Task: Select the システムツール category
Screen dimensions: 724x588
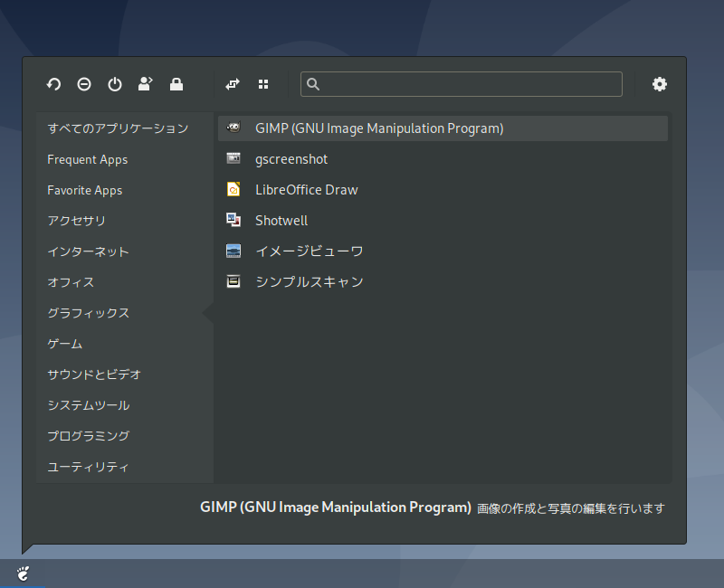Action: coord(88,405)
